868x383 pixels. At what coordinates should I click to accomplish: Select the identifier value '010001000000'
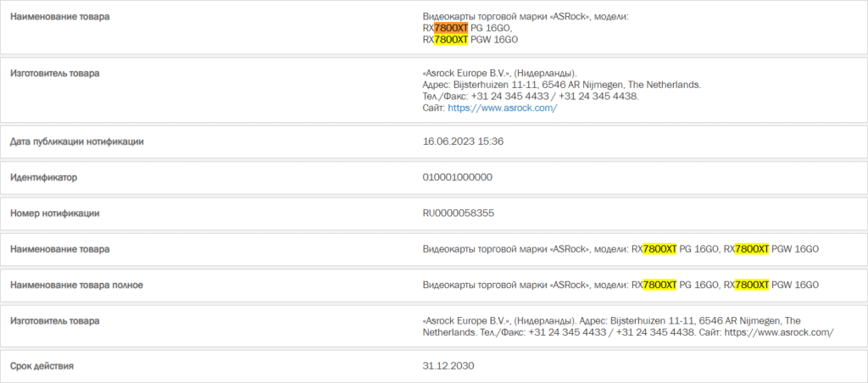[x=457, y=178]
